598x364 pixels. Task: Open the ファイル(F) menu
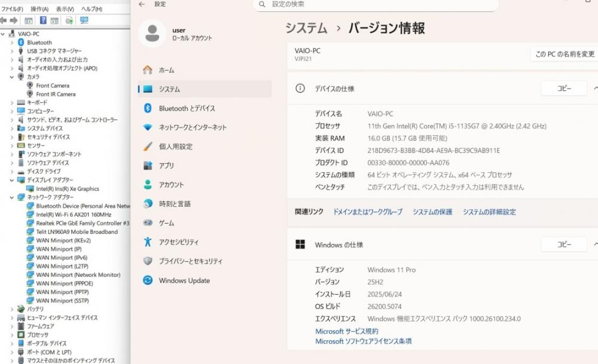coord(12,9)
